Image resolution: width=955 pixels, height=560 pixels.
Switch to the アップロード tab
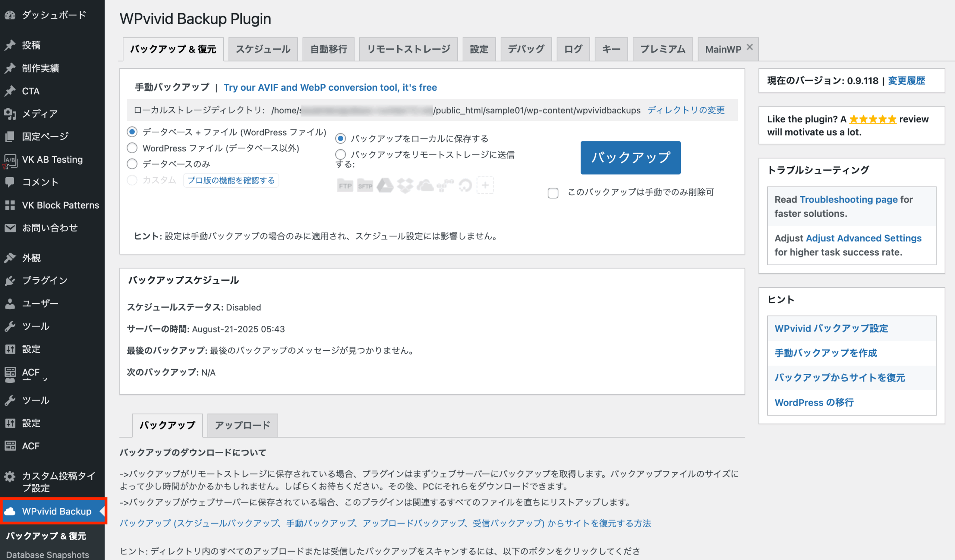coord(242,425)
